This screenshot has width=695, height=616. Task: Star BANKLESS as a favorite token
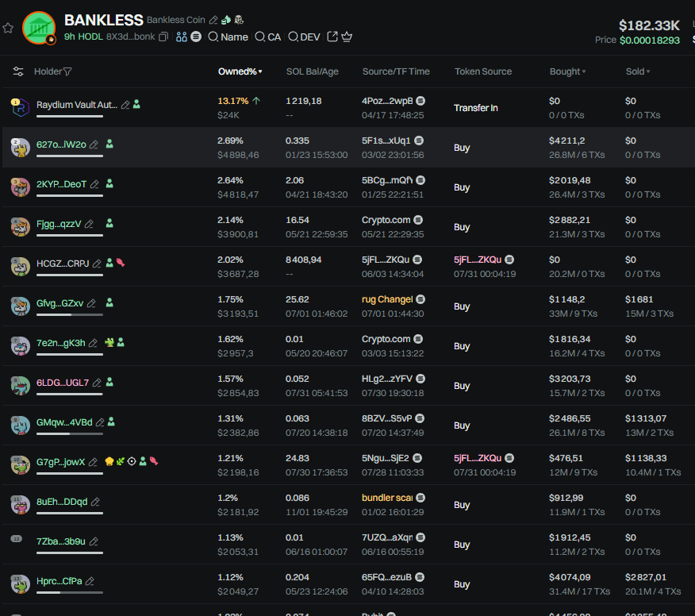pyautogui.click(x=8, y=29)
